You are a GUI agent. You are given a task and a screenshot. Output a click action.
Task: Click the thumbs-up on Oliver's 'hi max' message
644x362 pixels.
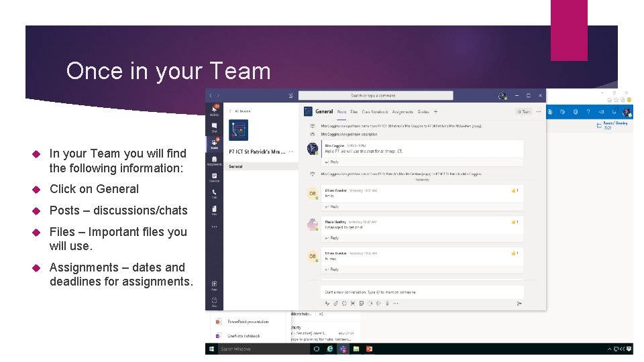coord(515,253)
